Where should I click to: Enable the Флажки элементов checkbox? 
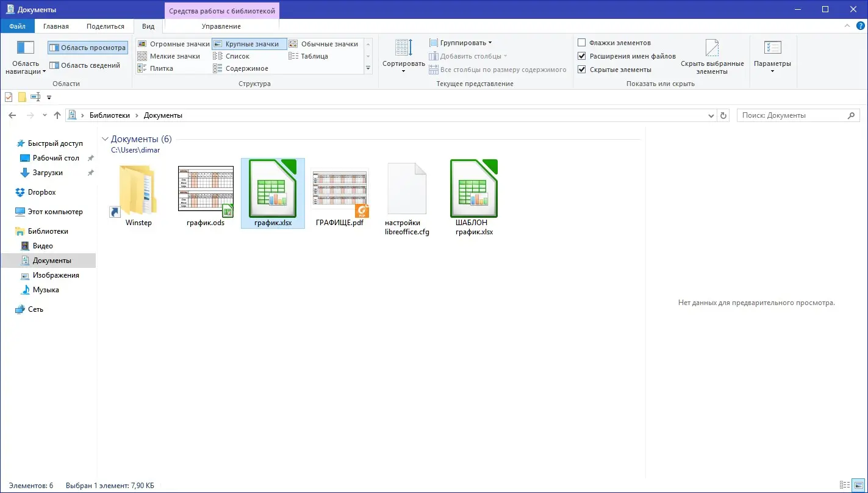tap(582, 43)
